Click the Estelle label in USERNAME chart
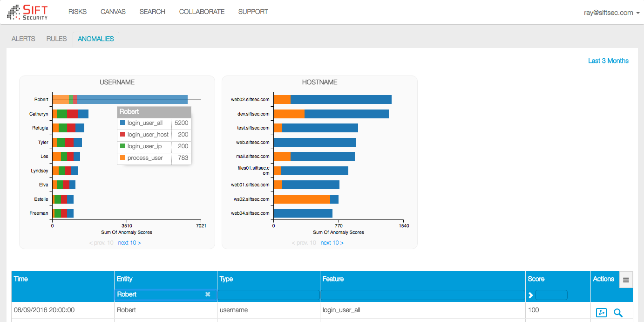This screenshot has width=644, height=322. point(41,199)
